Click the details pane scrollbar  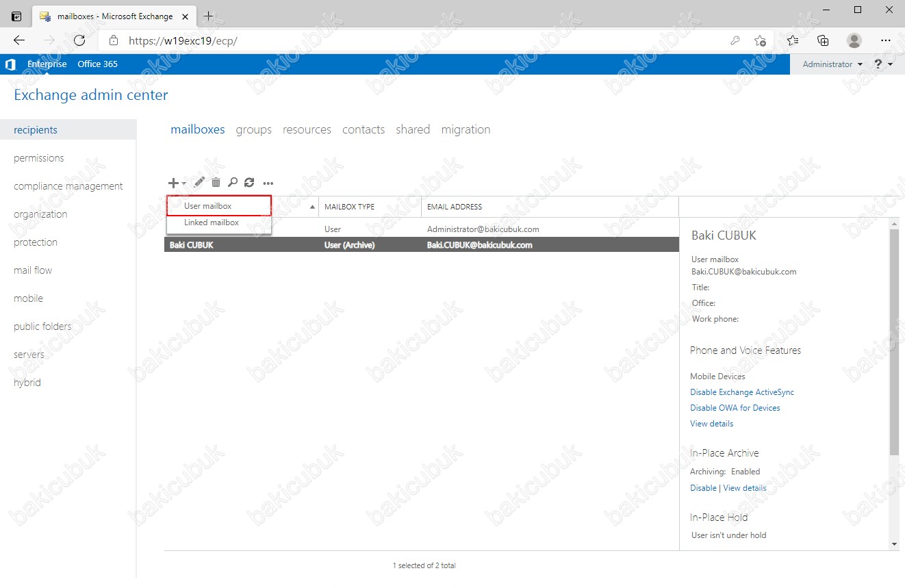tap(894, 342)
